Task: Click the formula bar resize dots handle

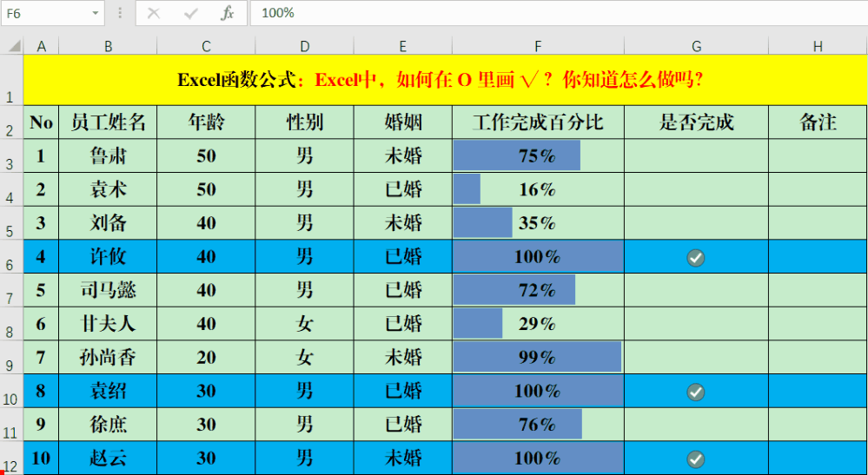Action: point(120,13)
